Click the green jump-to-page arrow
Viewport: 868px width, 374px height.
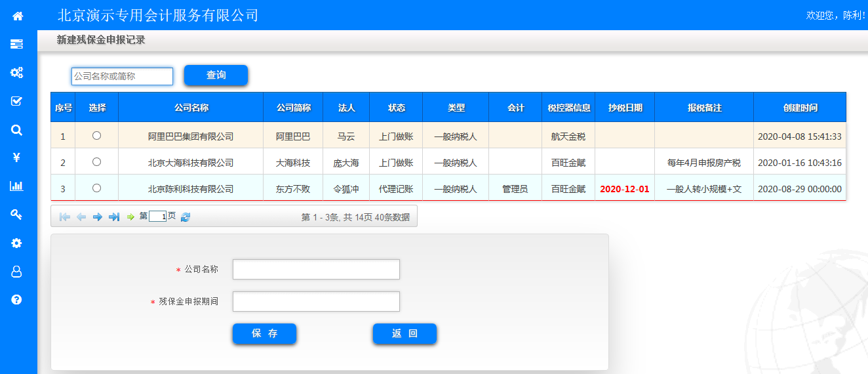pos(130,217)
